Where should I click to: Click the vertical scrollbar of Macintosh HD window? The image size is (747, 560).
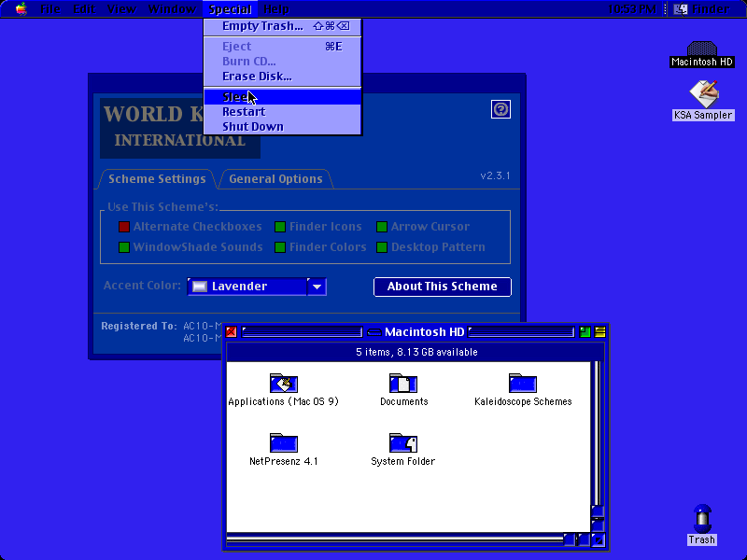[598, 447]
